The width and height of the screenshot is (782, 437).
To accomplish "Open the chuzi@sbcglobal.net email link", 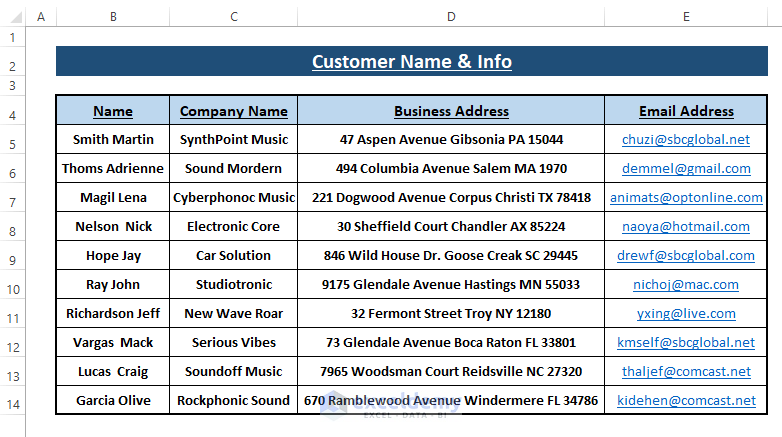I will [686, 140].
